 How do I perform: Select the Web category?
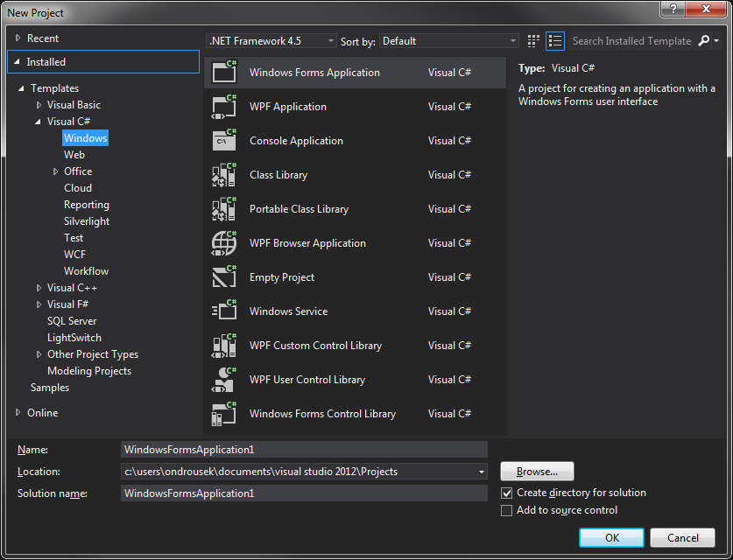point(74,155)
